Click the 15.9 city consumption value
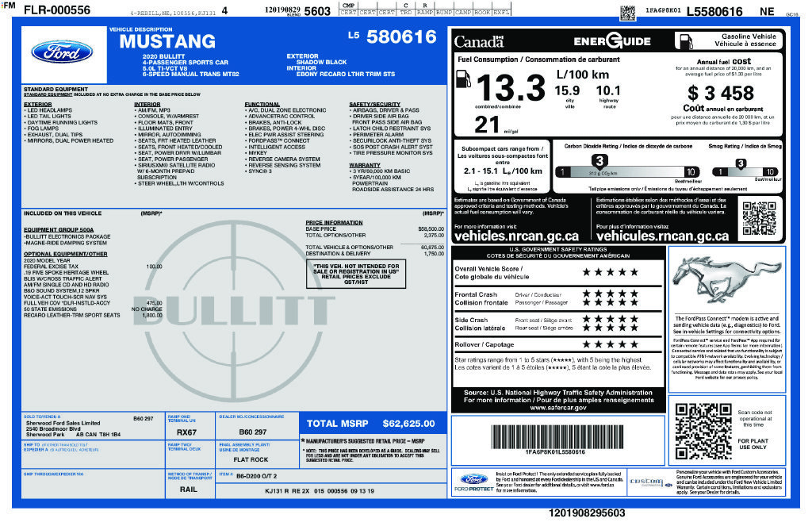 (566, 90)
